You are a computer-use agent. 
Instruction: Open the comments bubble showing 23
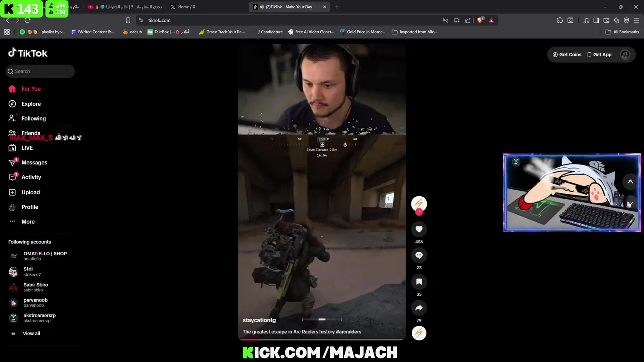419,255
